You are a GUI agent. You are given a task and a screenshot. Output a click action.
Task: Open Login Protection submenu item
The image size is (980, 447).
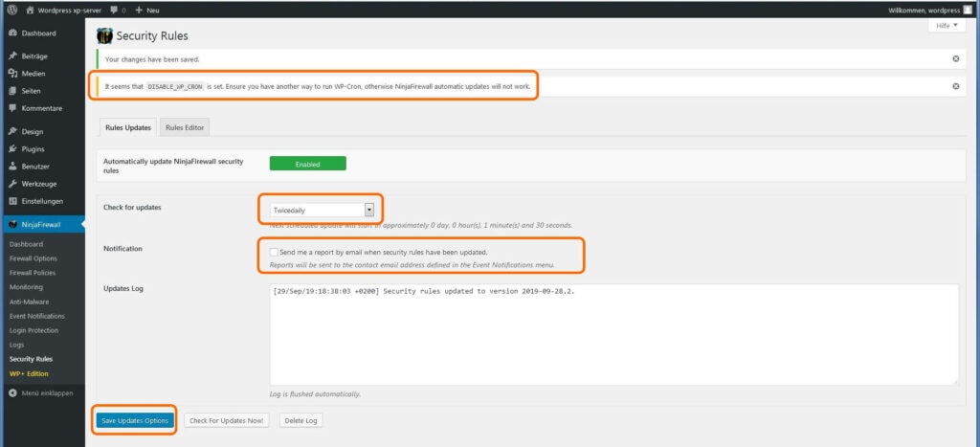(x=33, y=330)
